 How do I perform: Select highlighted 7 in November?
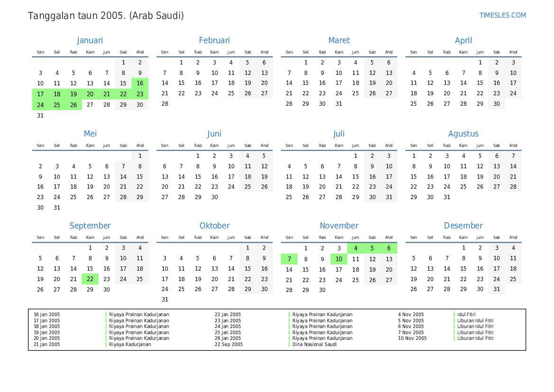click(x=289, y=259)
